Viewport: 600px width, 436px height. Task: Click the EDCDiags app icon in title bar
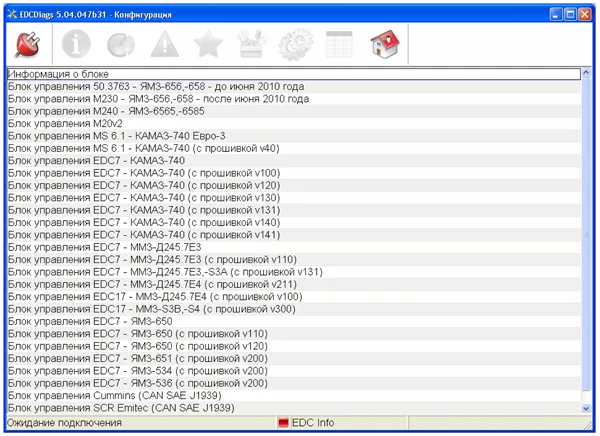(12, 15)
